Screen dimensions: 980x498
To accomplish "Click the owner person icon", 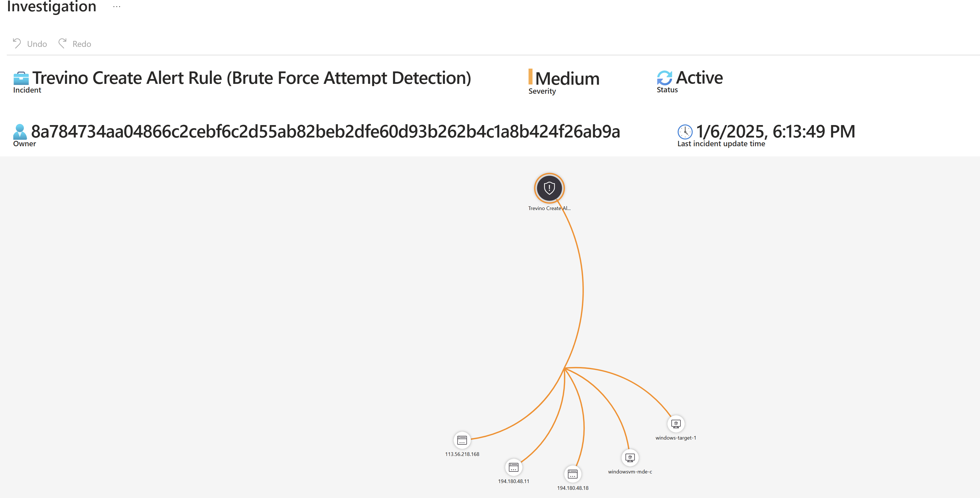I will coord(20,132).
